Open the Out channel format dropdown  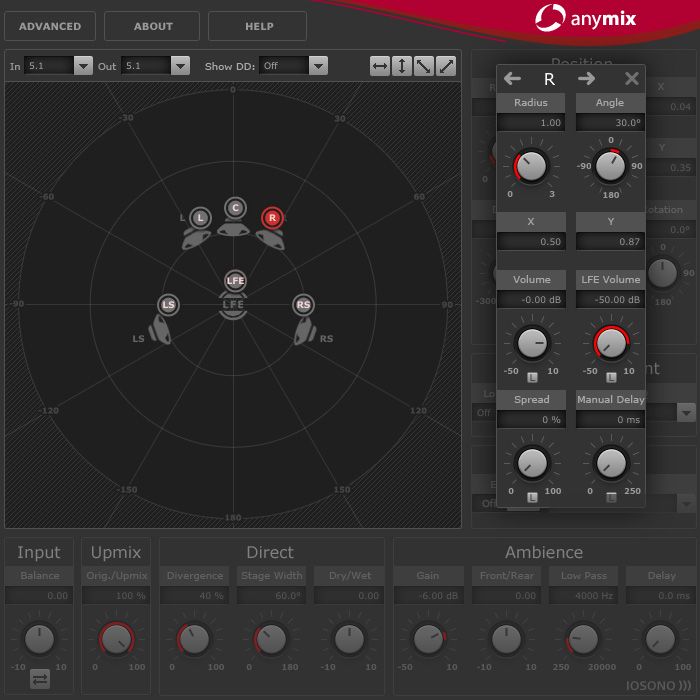(x=155, y=66)
